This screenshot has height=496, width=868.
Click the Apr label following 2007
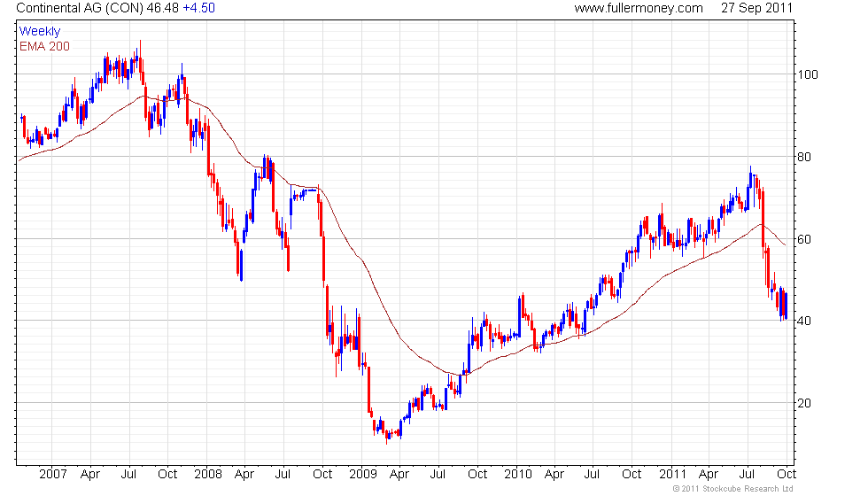click(89, 474)
